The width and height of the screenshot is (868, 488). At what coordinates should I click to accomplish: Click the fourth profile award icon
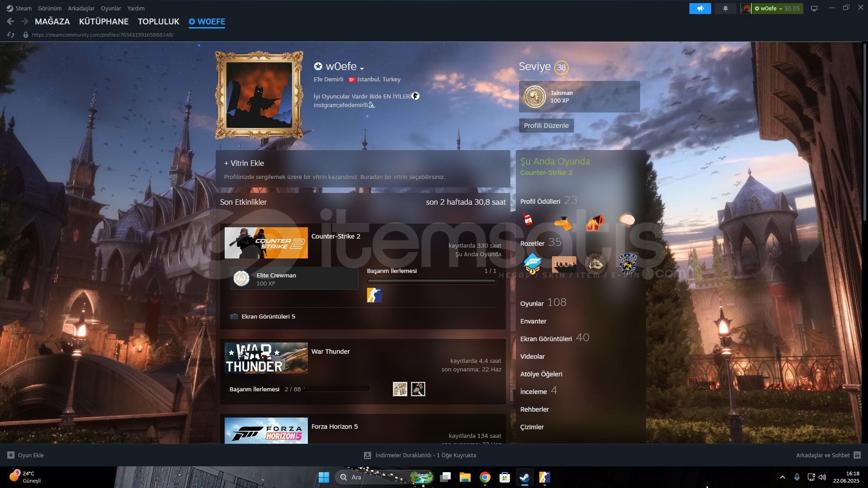[x=627, y=220]
